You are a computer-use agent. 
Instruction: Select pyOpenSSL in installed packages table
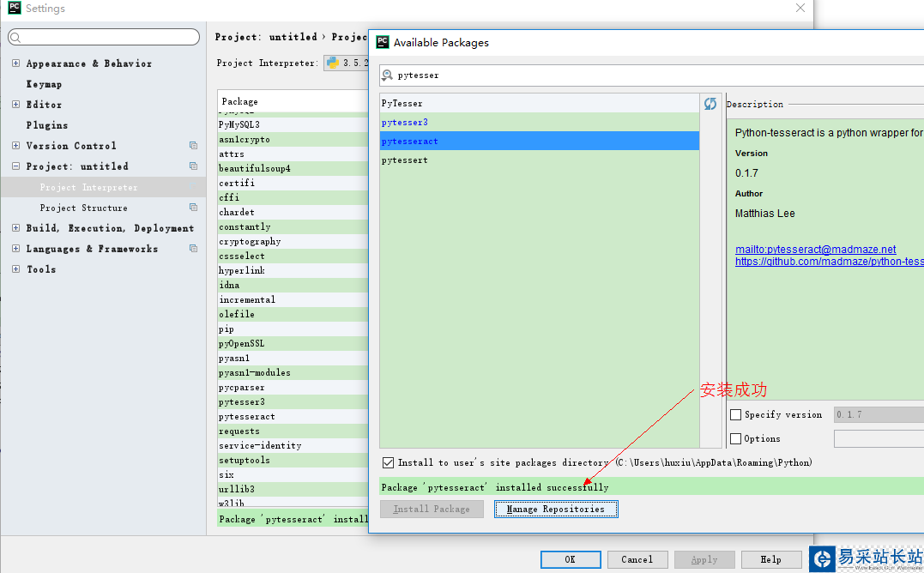tap(293, 343)
